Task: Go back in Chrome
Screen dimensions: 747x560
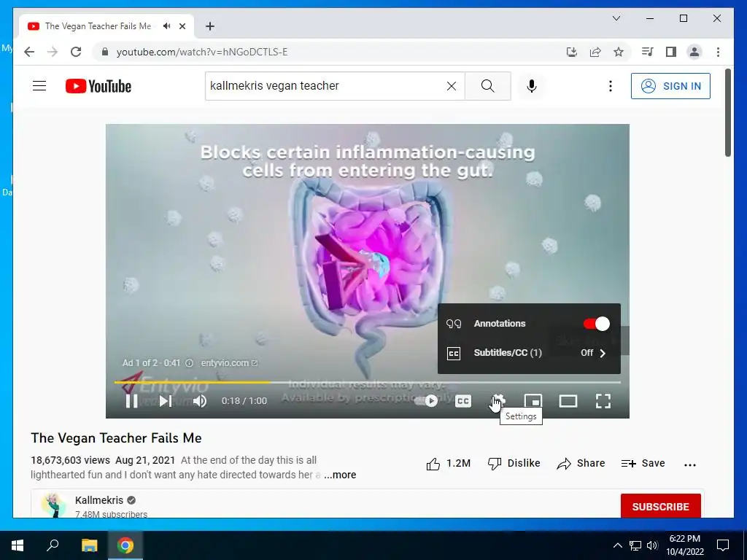Action: pos(29,52)
